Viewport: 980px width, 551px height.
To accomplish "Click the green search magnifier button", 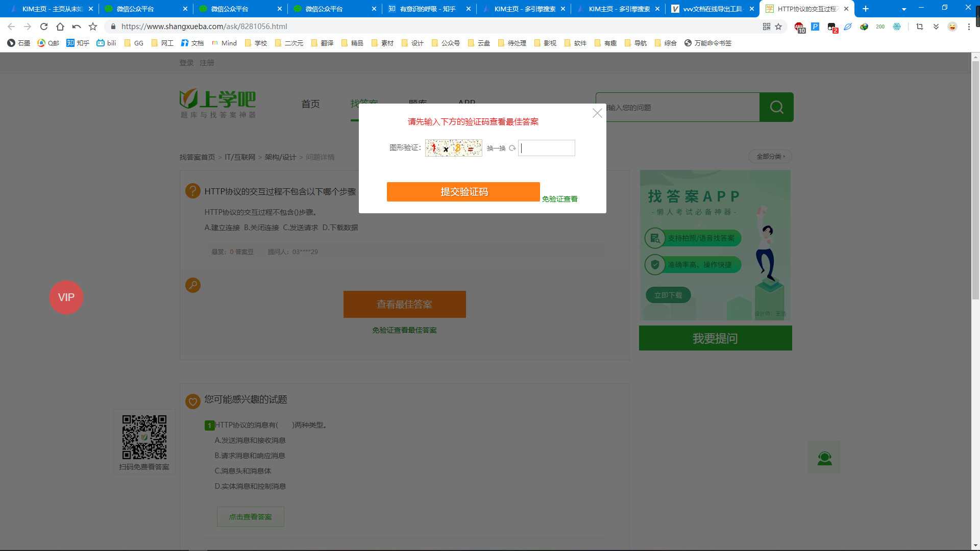I will coord(776,107).
